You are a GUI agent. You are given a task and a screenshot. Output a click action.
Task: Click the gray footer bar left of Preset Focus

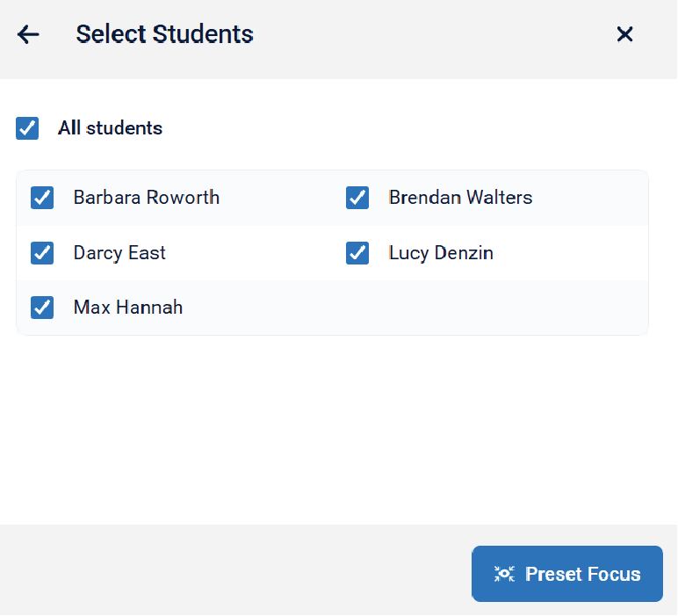click(237, 571)
